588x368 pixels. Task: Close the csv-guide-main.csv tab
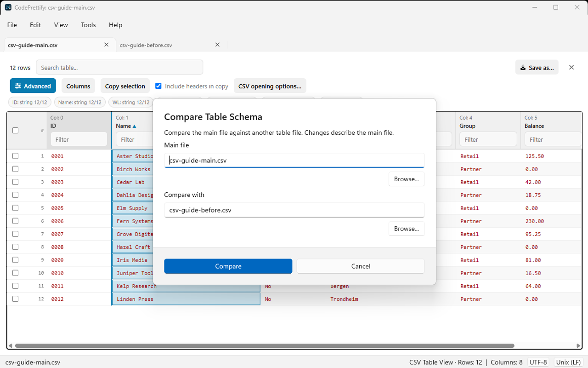(x=107, y=45)
